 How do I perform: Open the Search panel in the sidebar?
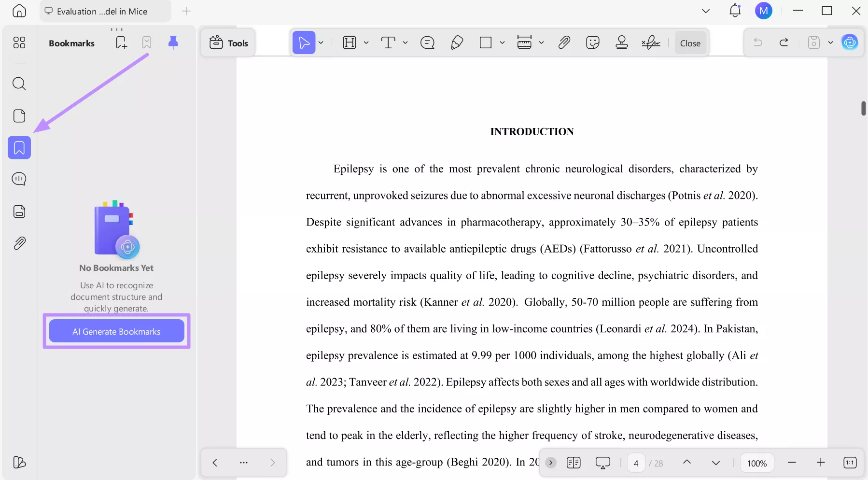pos(19,84)
